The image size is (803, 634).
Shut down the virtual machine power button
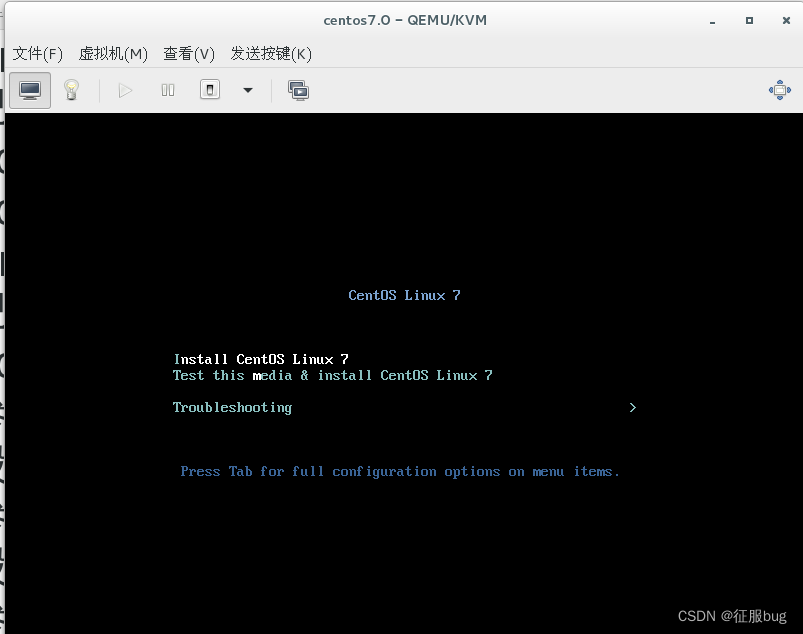click(209, 90)
